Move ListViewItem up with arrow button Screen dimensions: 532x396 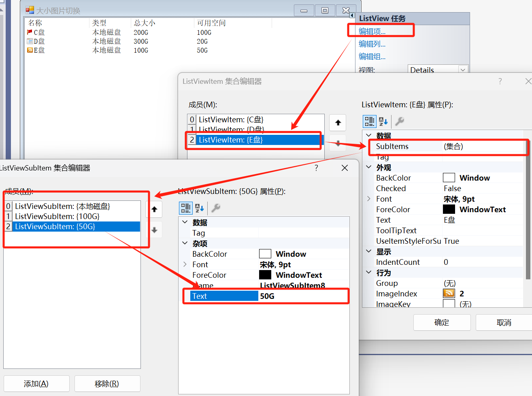[338, 123]
